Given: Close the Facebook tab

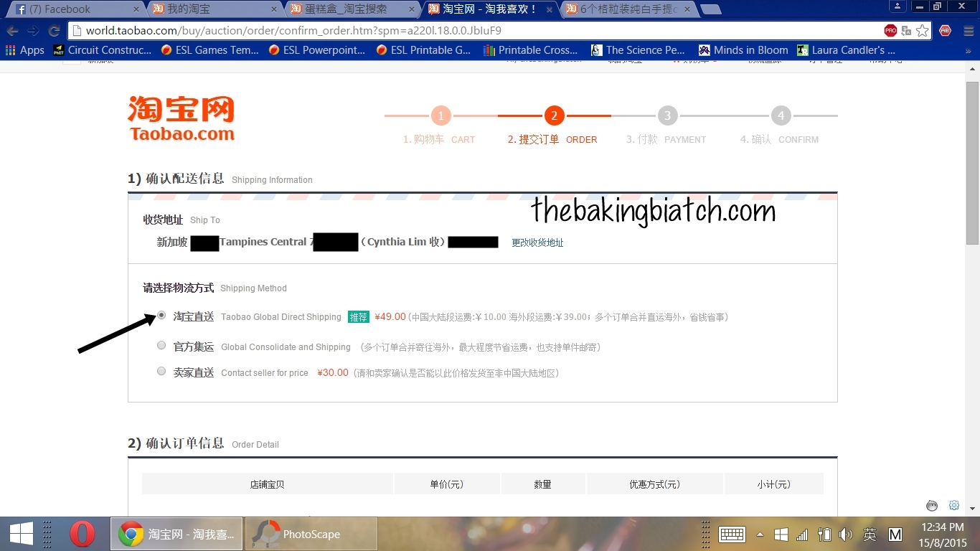Looking at the screenshot, I should (x=136, y=9).
